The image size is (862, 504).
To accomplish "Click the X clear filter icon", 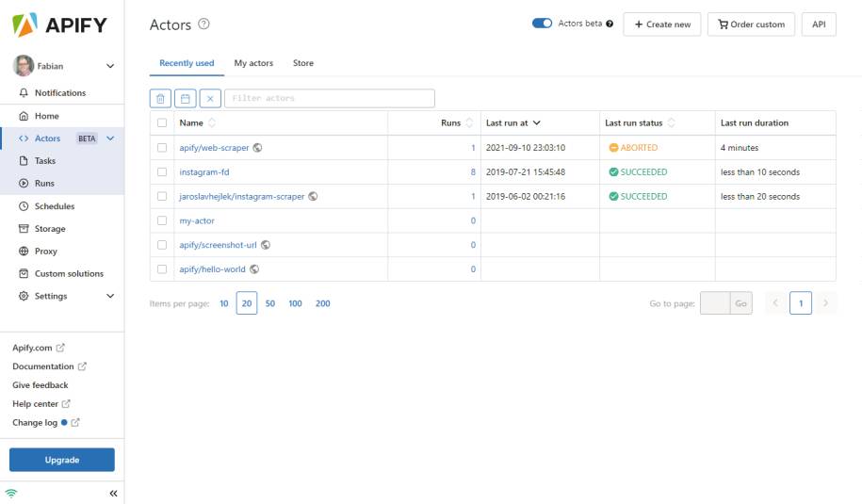I will 210,98.
